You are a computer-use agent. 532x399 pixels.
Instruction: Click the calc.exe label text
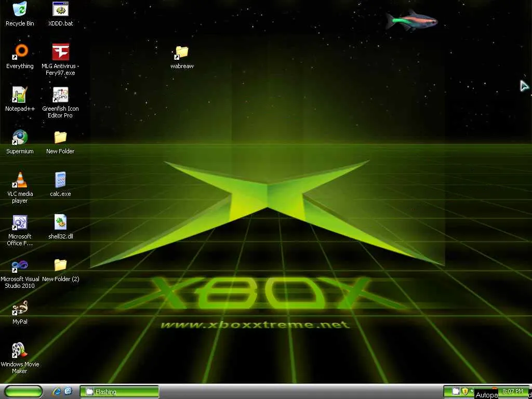tap(60, 194)
